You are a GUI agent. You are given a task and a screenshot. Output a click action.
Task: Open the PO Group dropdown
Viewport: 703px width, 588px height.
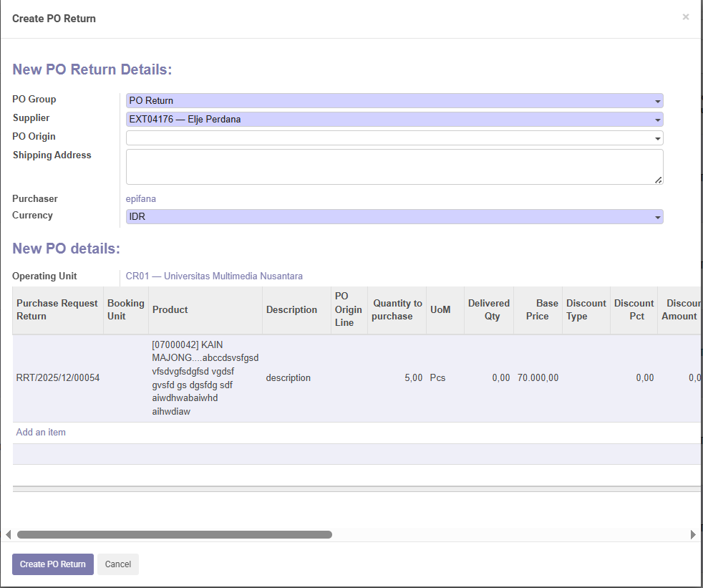tap(394, 101)
